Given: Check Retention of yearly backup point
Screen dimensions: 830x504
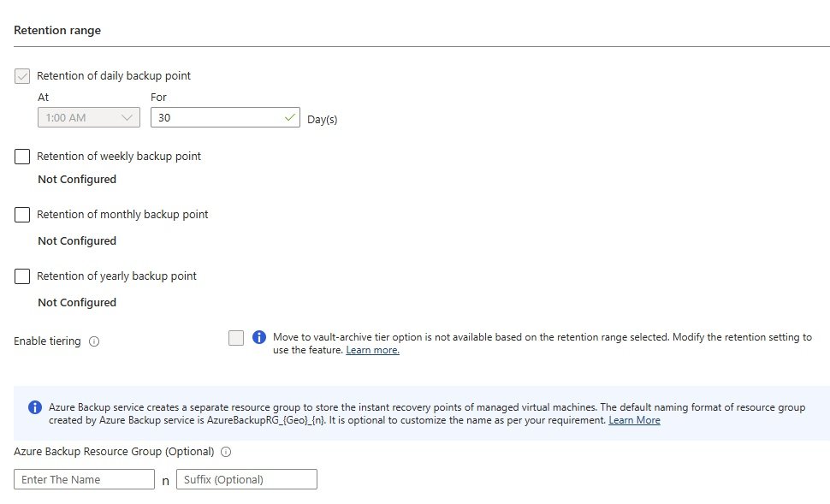Looking at the screenshot, I should click(x=22, y=276).
